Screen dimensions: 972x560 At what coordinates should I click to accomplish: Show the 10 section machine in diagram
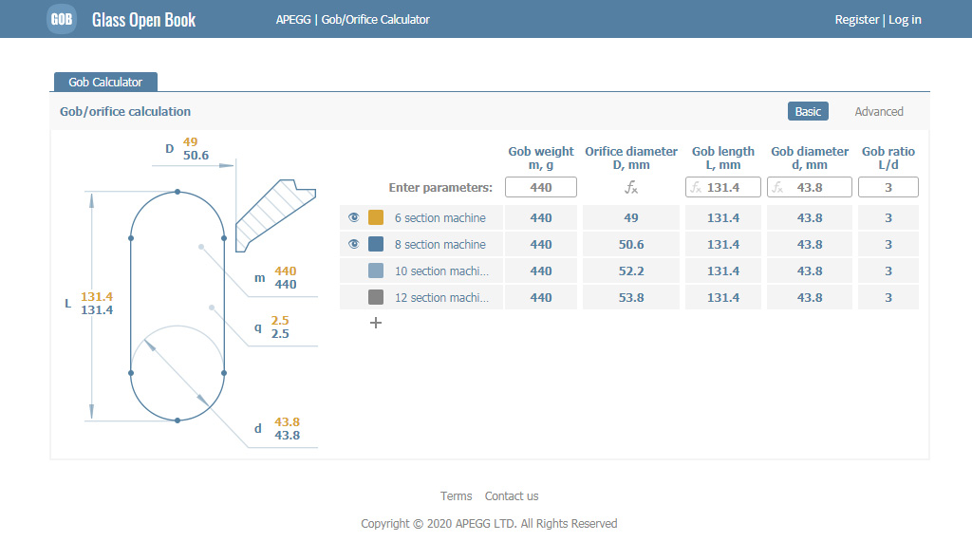coord(354,271)
